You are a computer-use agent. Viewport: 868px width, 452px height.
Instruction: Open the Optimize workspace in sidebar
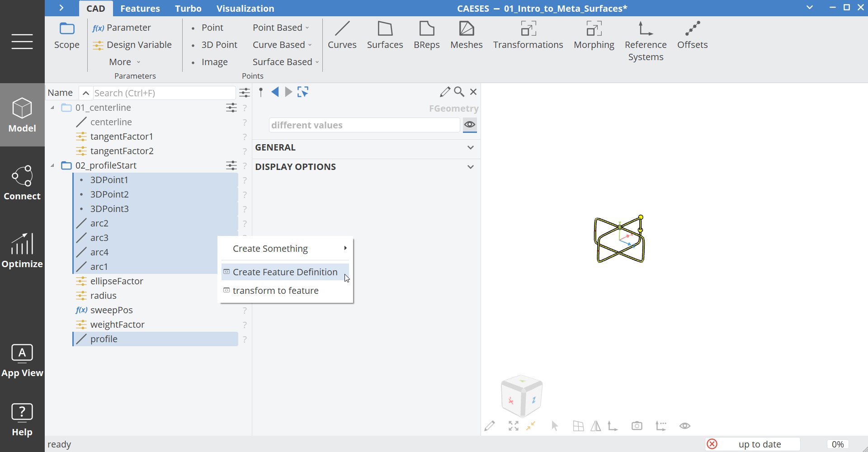pos(22,250)
